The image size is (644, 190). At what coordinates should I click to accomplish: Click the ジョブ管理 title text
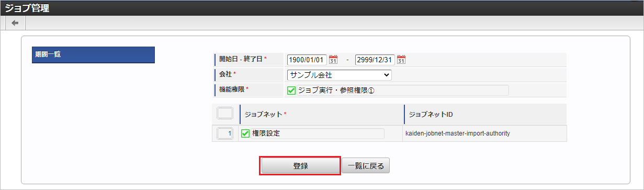tap(27, 8)
